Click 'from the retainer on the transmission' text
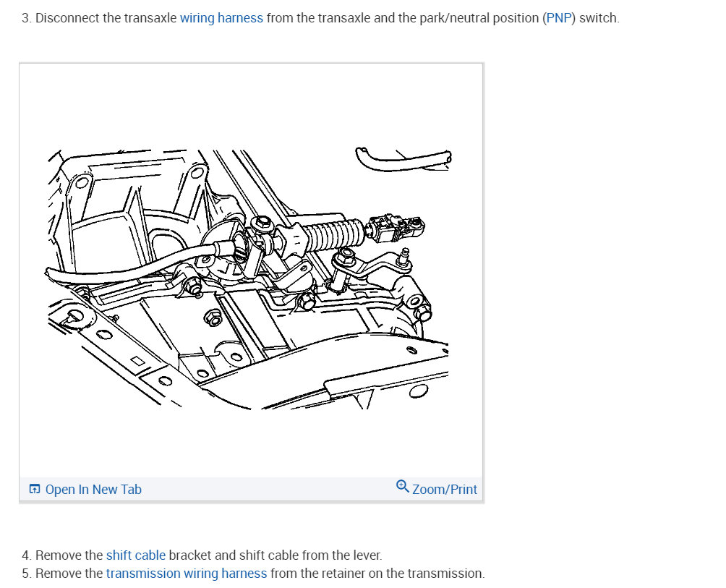Screen dimensions: 726x588 point(377,574)
